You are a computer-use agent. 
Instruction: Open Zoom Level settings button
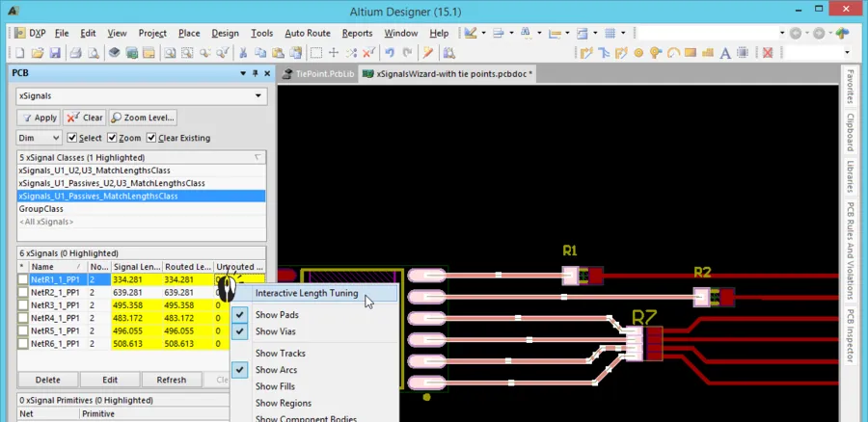tap(143, 118)
